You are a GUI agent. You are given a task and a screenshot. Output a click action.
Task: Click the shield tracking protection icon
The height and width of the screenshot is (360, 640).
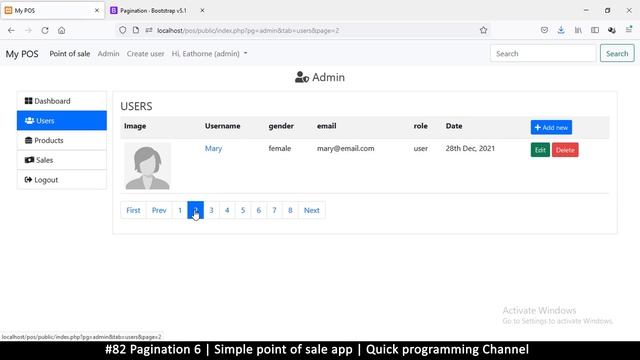point(122,30)
